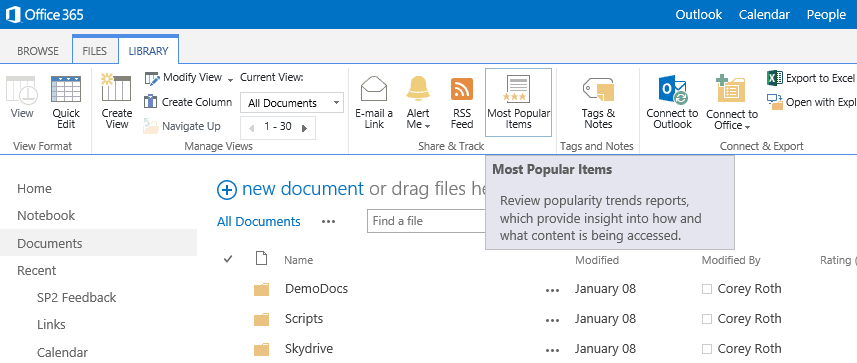Expand the Connect to Office dropdown

click(x=747, y=127)
